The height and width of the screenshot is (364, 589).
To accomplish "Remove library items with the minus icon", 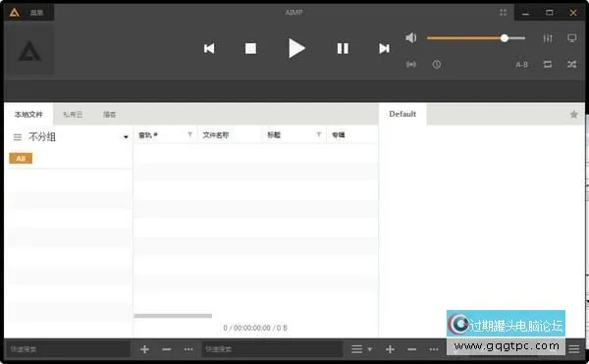I will tap(167, 349).
